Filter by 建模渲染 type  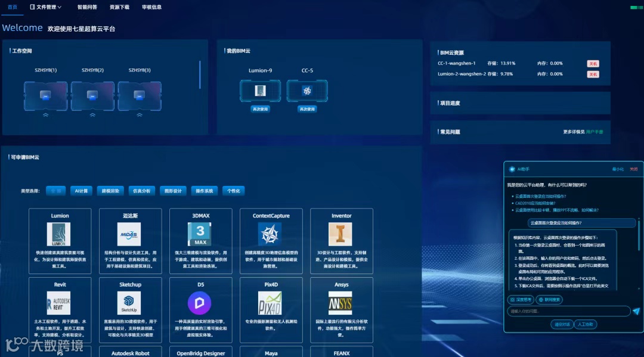click(x=110, y=191)
